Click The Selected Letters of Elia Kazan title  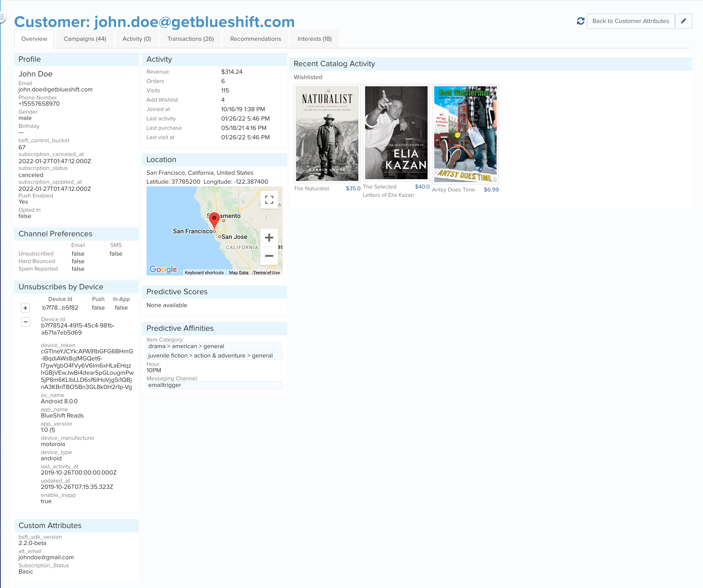[x=388, y=191]
